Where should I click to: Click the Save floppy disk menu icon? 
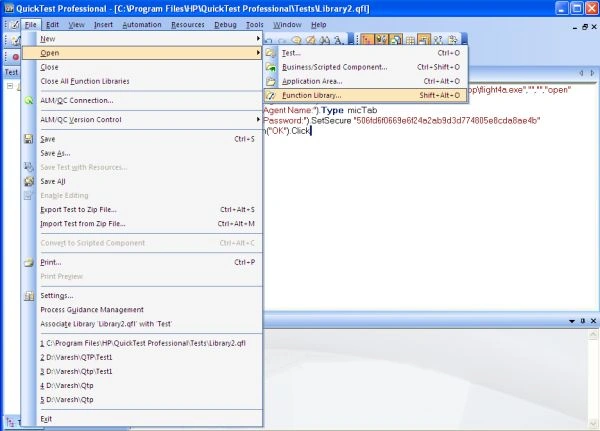(29, 139)
